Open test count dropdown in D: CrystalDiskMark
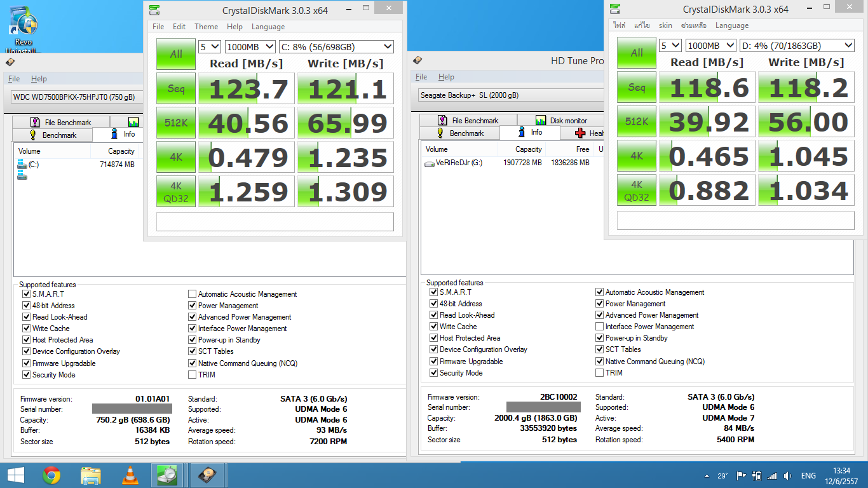Screen dimensions: 868x488 [x=670, y=45]
